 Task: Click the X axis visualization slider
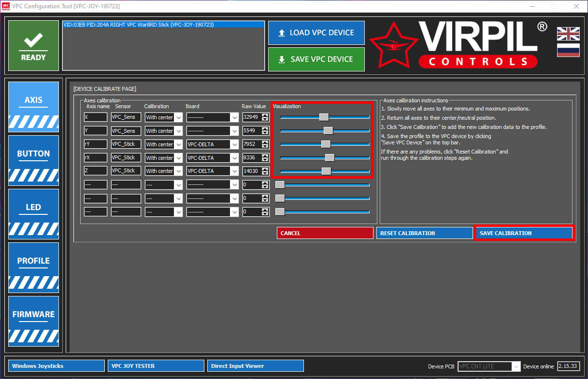[x=324, y=117]
